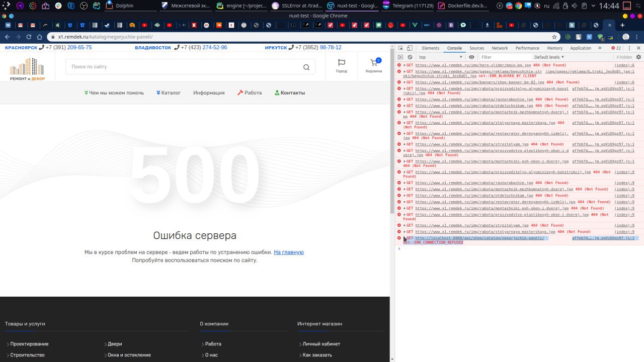Click the first (index):6 source link
644x362 pixels.
click(624, 65)
